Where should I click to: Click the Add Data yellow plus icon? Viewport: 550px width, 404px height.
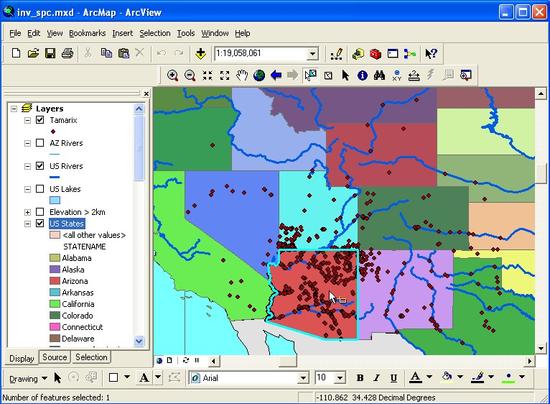tap(200, 54)
